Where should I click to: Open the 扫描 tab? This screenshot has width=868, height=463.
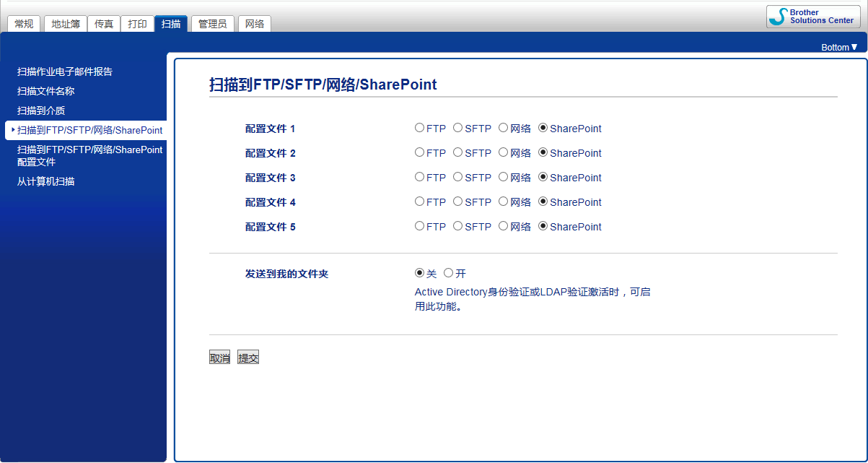[171, 24]
